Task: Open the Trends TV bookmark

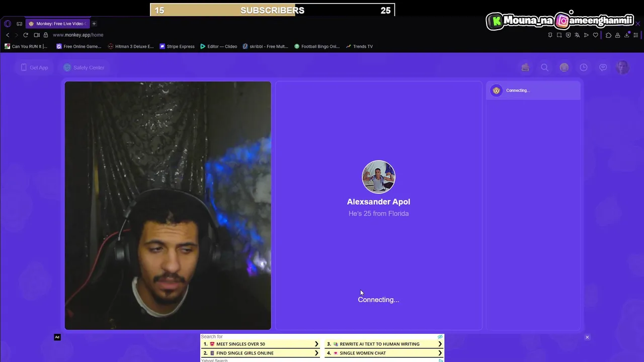Action: (x=359, y=46)
